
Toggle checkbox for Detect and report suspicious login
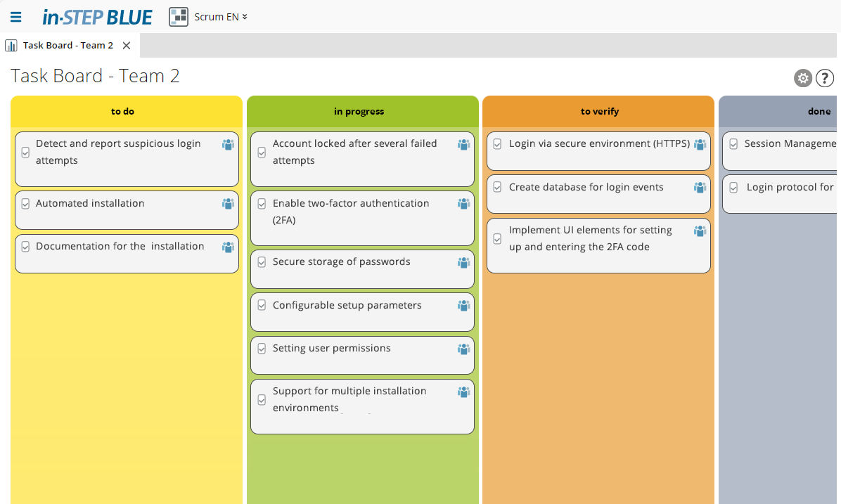(25, 152)
